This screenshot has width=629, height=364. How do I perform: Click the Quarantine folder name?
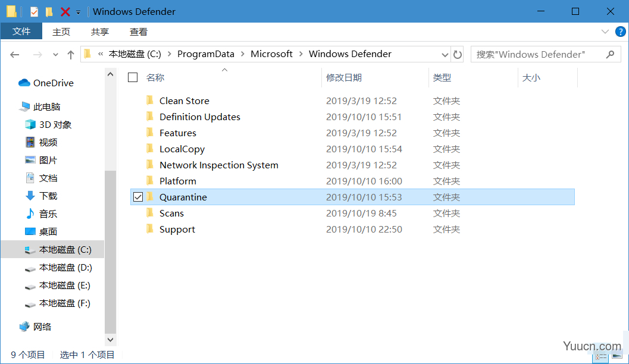pos(183,197)
